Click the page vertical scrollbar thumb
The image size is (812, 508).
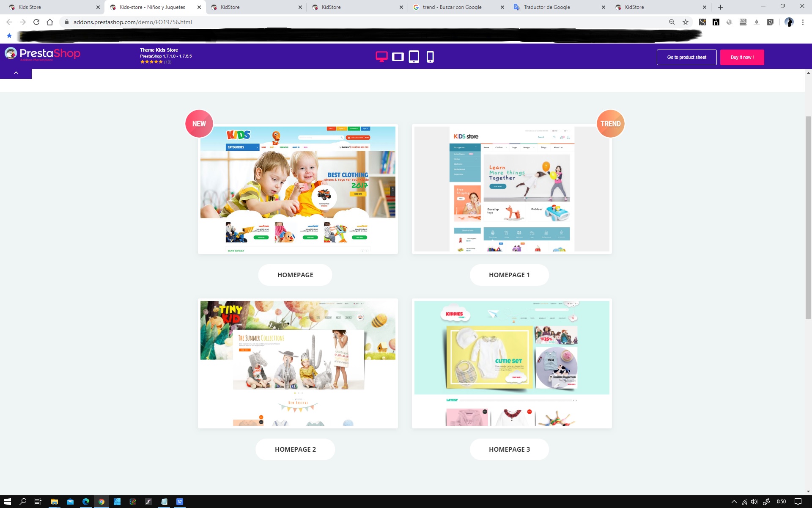tap(808, 217)
